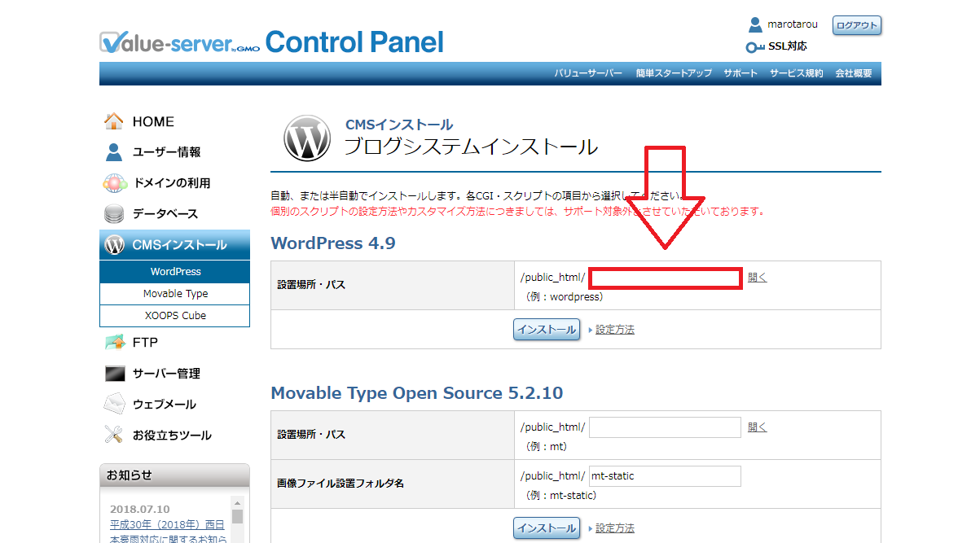Click インストール button for WordPress 4.9

(546, 330)
